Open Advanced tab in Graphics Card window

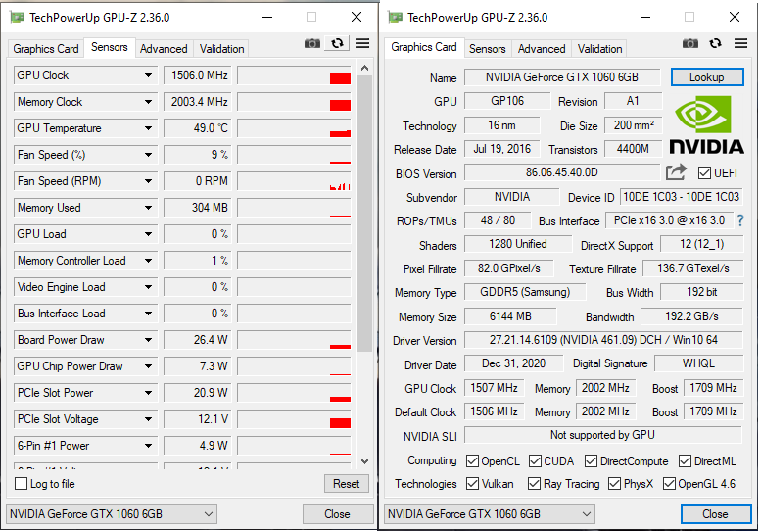click(x=542, y=49)
